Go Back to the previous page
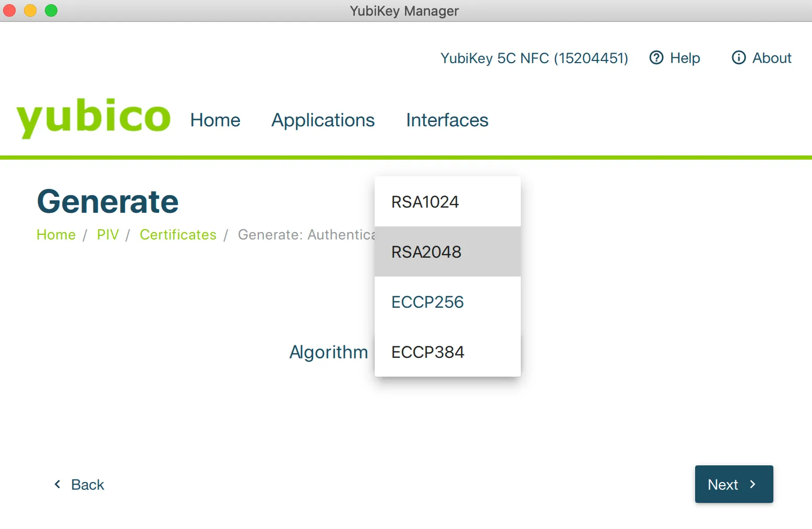 [x=79, y=485]
